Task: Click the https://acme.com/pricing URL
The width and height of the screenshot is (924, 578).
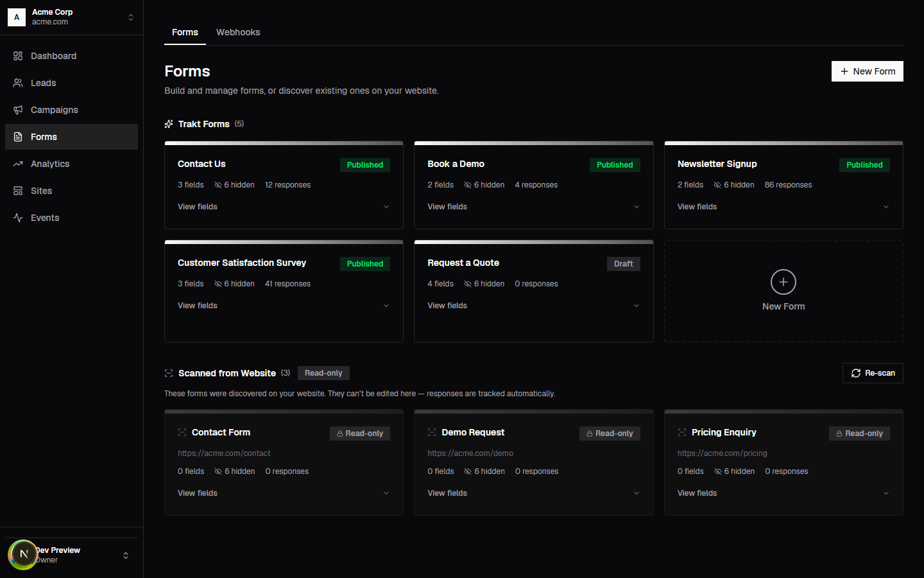Action: pyautogui.click(x=723, y=453)
